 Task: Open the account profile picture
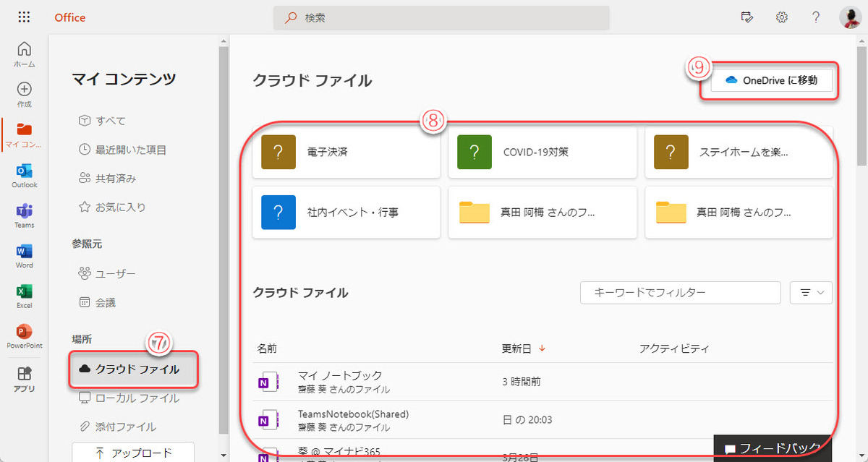click(850, 17)
